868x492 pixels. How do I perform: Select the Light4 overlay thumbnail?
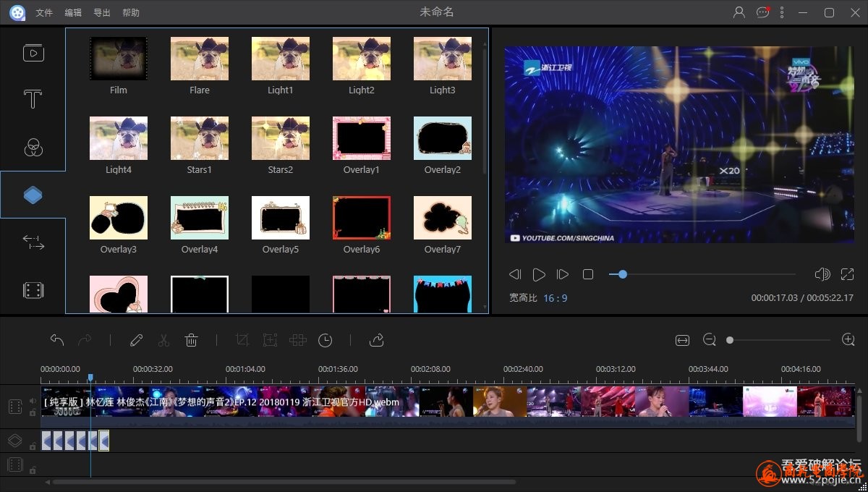tap(119, 138)
